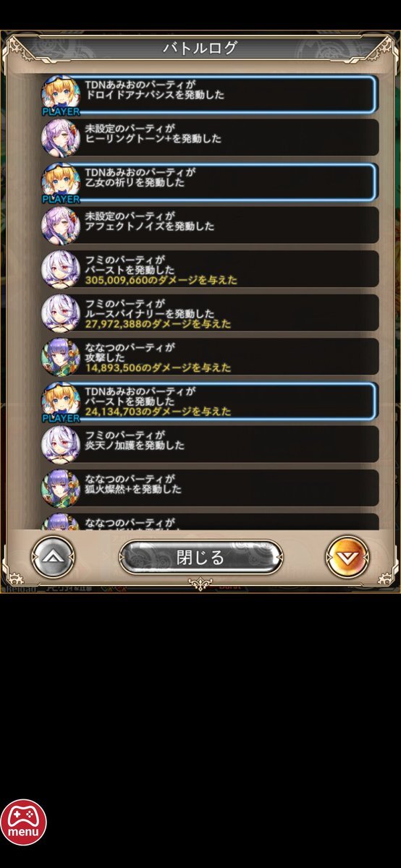Click the orange scroll-down arrow button
The image size is (401, 868).
(347, 557)
